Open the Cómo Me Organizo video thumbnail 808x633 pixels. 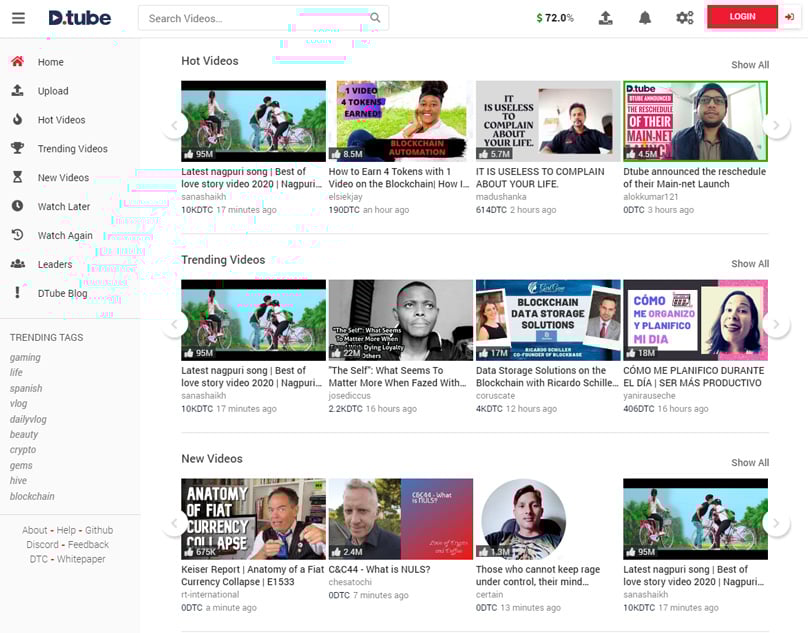click(x=696, y=320)
